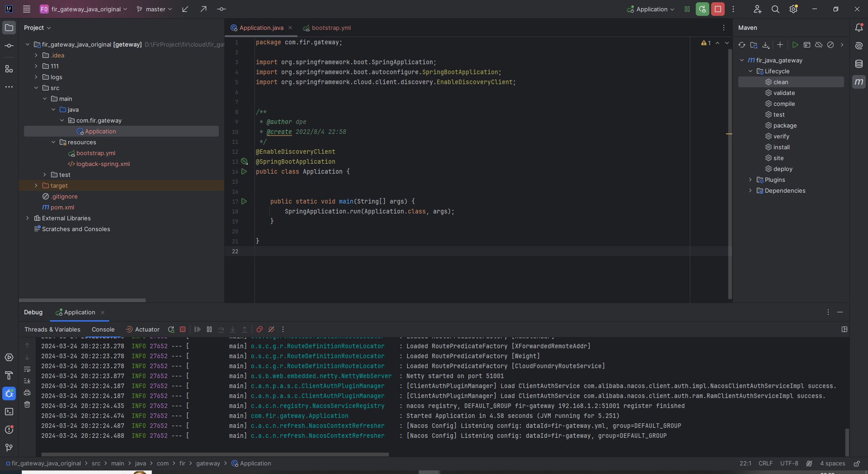The width and height of the screenshot is (868, 474).
Task: Open the Services tool window
Action: (x=9, y=357)
